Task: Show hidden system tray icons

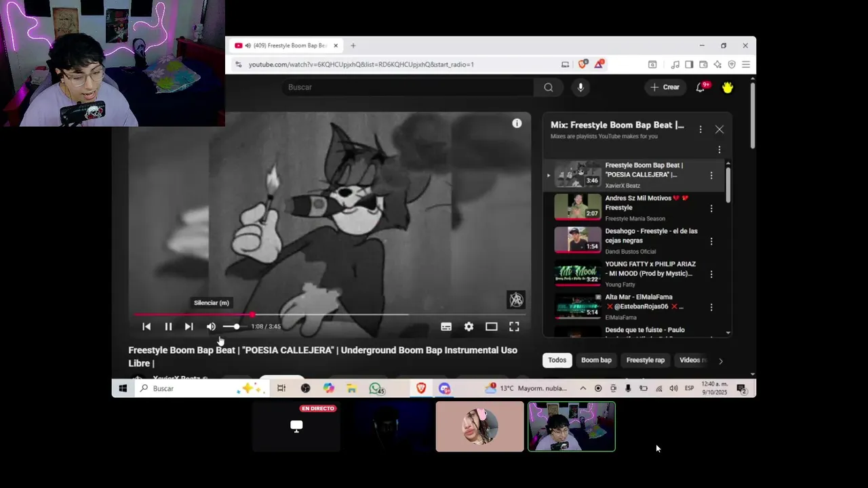Action: [x=583, y=388]
